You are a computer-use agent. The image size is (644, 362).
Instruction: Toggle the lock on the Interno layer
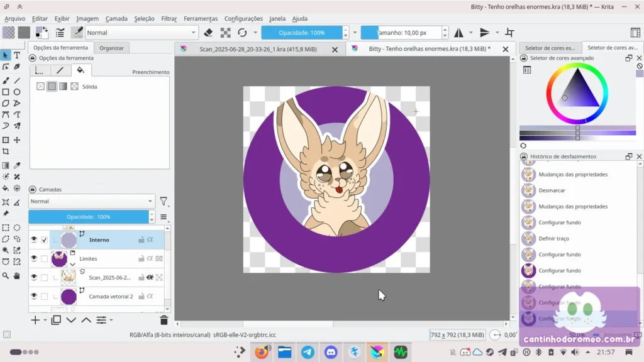pos(141,239)
